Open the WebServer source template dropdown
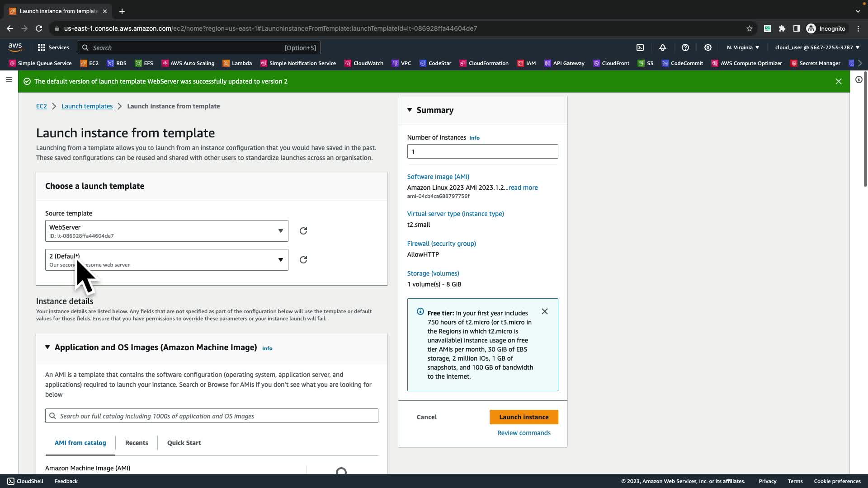The height and width of the screenshot is (488, 868). (x=166, y=231)
